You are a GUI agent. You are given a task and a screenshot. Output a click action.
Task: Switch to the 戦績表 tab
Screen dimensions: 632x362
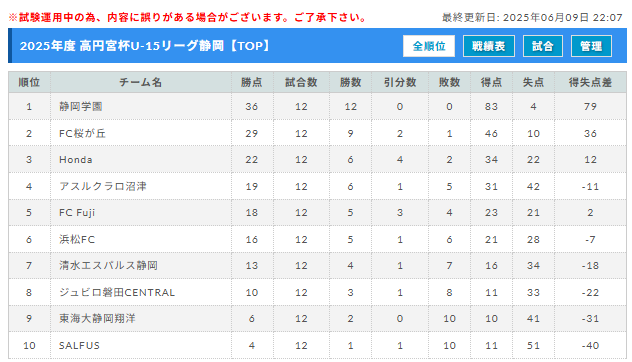pyautogui.click(x=489, y=46)
